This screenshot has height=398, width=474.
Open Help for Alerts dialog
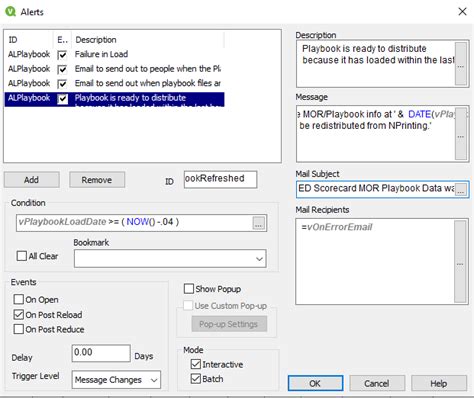[439, 383]
